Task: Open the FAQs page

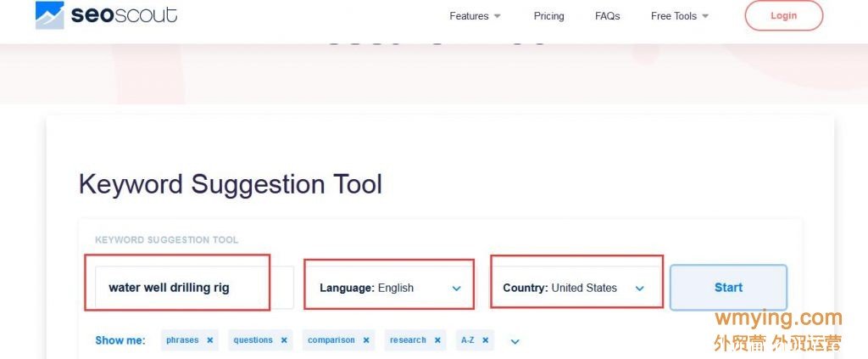Action: click(607, 16)
